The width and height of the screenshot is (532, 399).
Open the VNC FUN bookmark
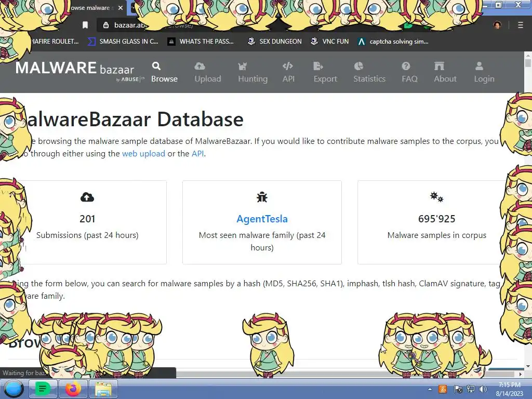(330, 42)
